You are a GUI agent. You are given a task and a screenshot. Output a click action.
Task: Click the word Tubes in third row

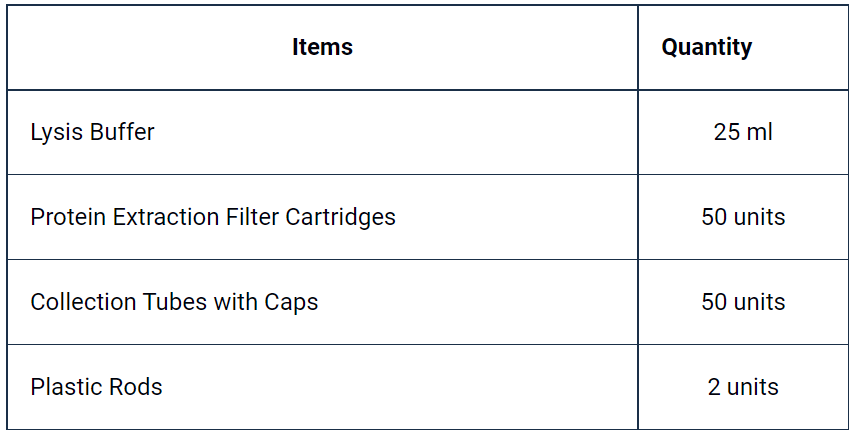[175, 302]
